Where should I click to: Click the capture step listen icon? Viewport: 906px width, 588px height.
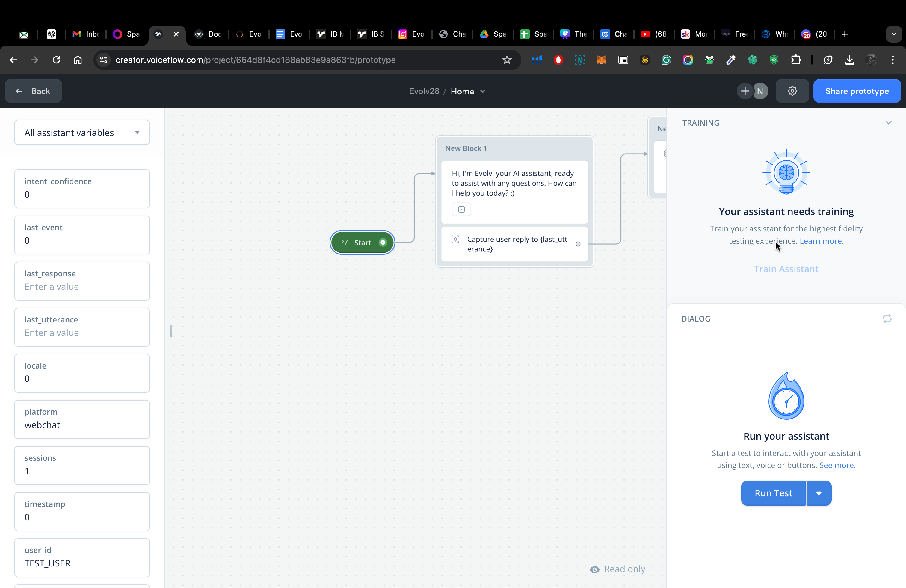pos(455,239)
